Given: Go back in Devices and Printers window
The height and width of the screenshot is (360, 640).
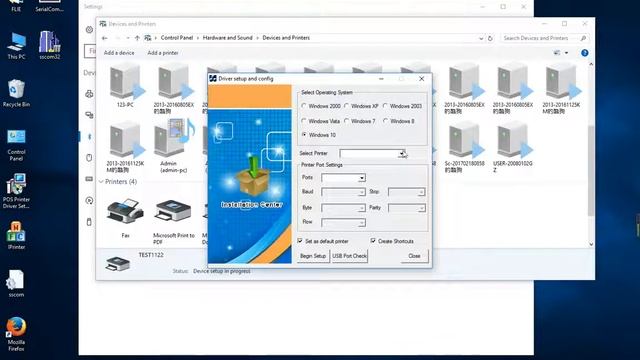Looking at the screenshot, I should pos(105,38).
